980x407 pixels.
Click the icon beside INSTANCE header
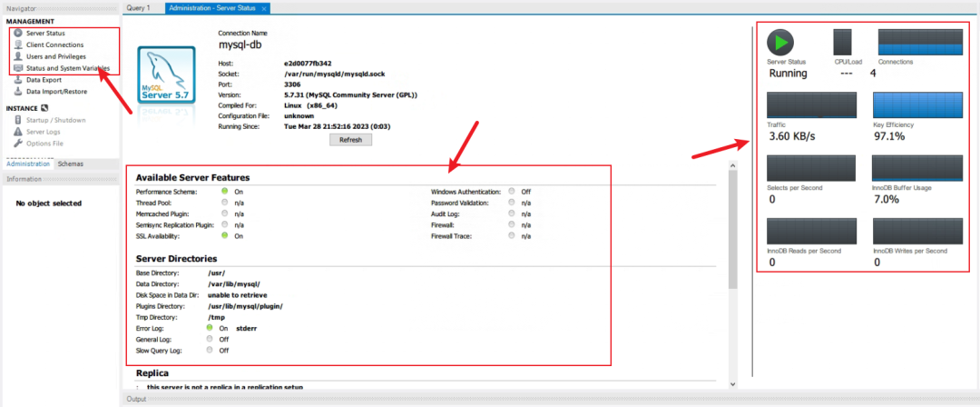(44, 108)
